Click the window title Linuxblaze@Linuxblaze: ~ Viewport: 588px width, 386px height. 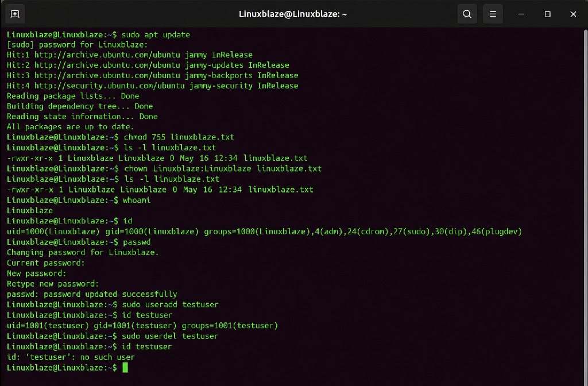tap(293, 14)
